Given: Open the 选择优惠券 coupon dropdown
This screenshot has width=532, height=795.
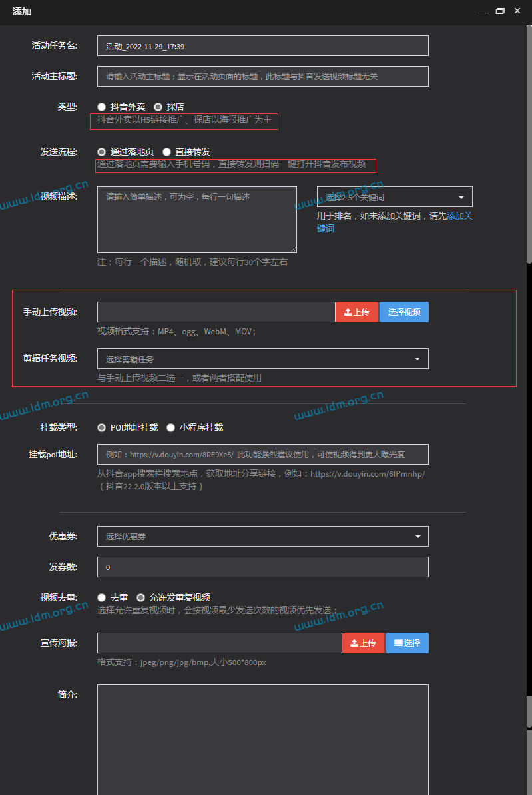Looking at the screenshot, I should tap(263, 537).
